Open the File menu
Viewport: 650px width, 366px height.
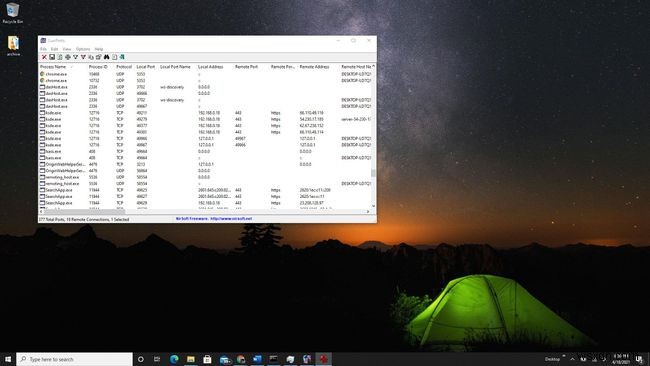[43, 49]
